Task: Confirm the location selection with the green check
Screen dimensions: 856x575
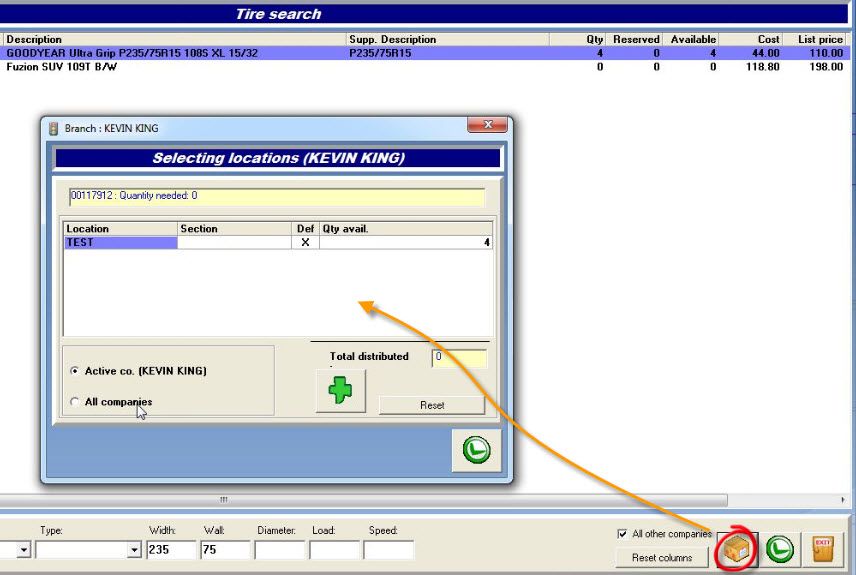Action: point(477,450)
